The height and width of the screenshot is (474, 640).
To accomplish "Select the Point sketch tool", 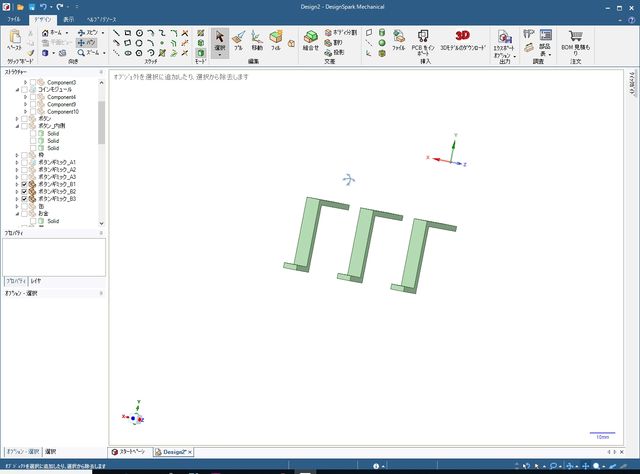I will click(x=162, y=42).
